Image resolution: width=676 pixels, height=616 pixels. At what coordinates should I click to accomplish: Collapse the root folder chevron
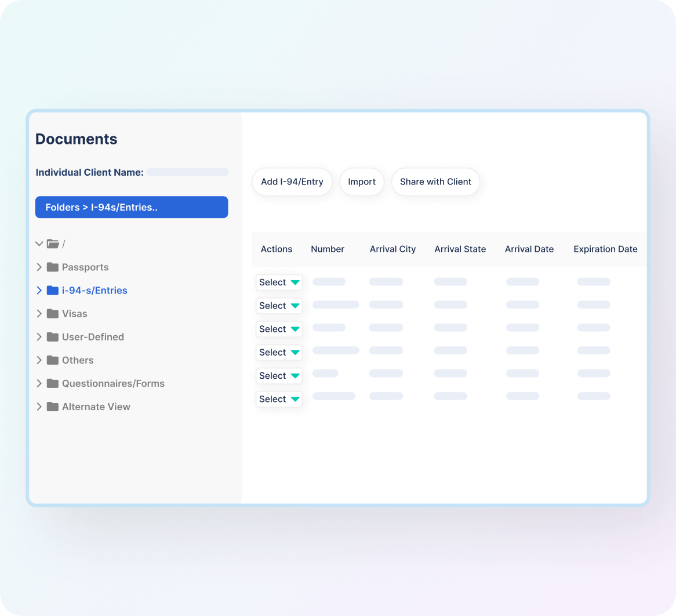(39, 244)
